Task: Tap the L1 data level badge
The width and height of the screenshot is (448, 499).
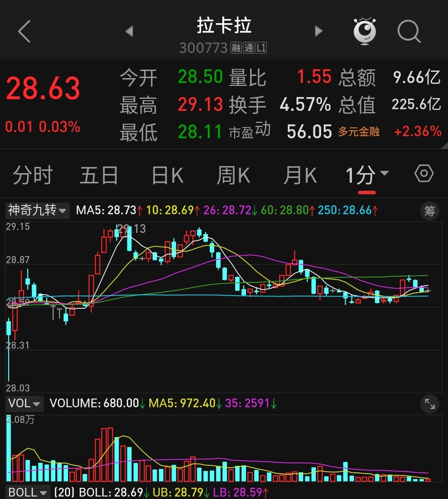Action: coord(261,48)
